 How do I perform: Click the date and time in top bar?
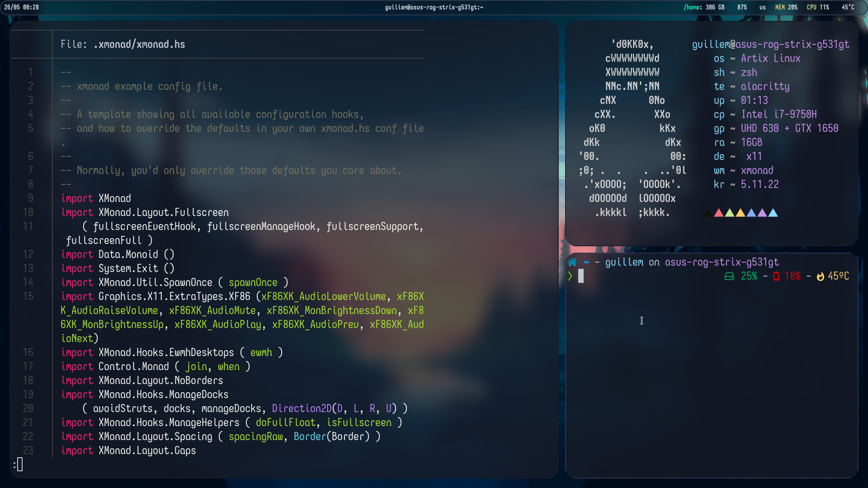[x=21, y=7]
